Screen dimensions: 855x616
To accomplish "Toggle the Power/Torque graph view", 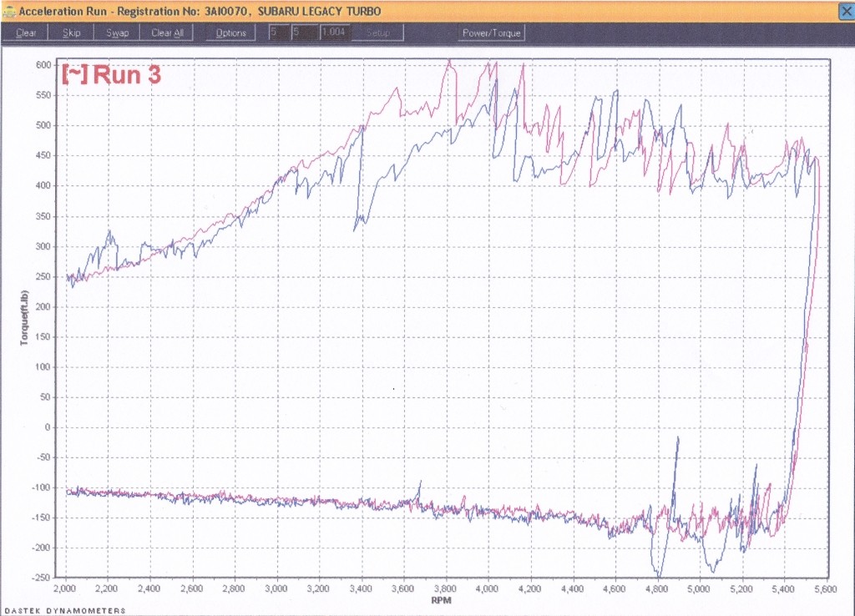I will coord(492,33).
